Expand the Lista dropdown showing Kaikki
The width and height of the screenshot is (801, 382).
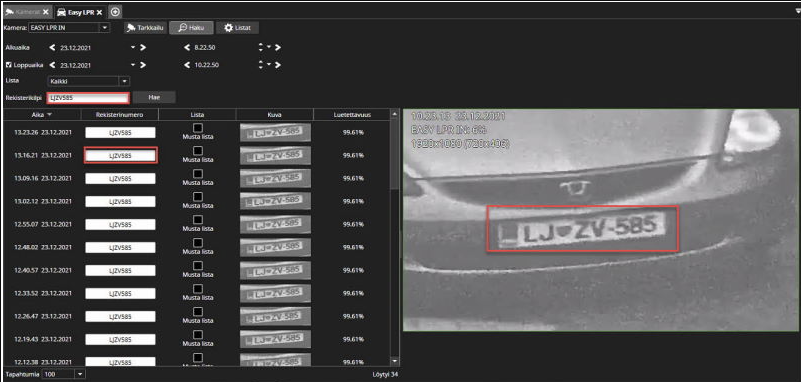click(124, 81)
